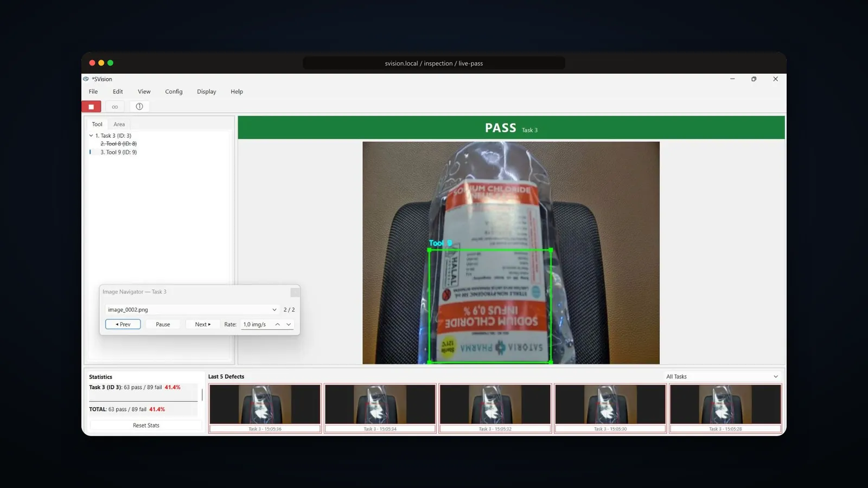
Task: Reset the pass/fail statistics
Action: pyautogui.click(x=146, y=425)
